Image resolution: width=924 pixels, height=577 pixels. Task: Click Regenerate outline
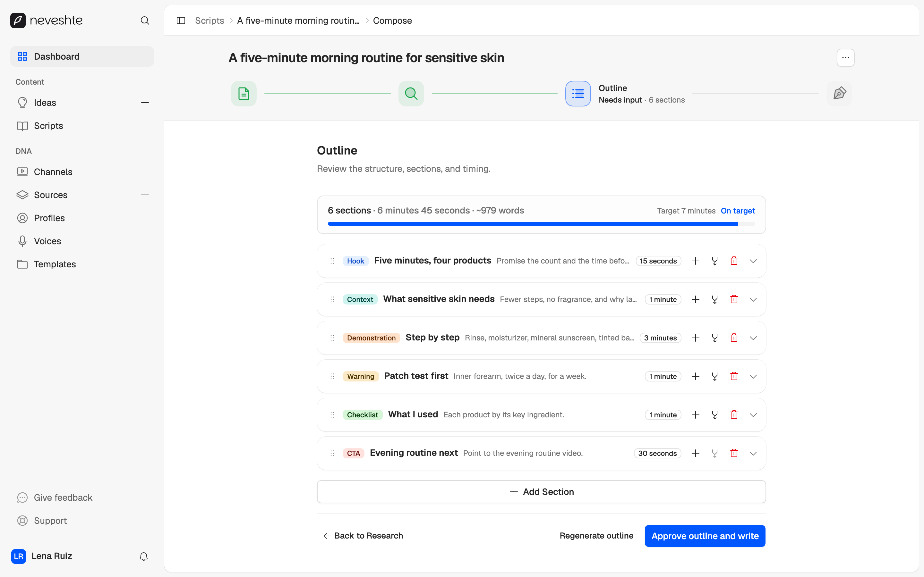tap(596, 536)
